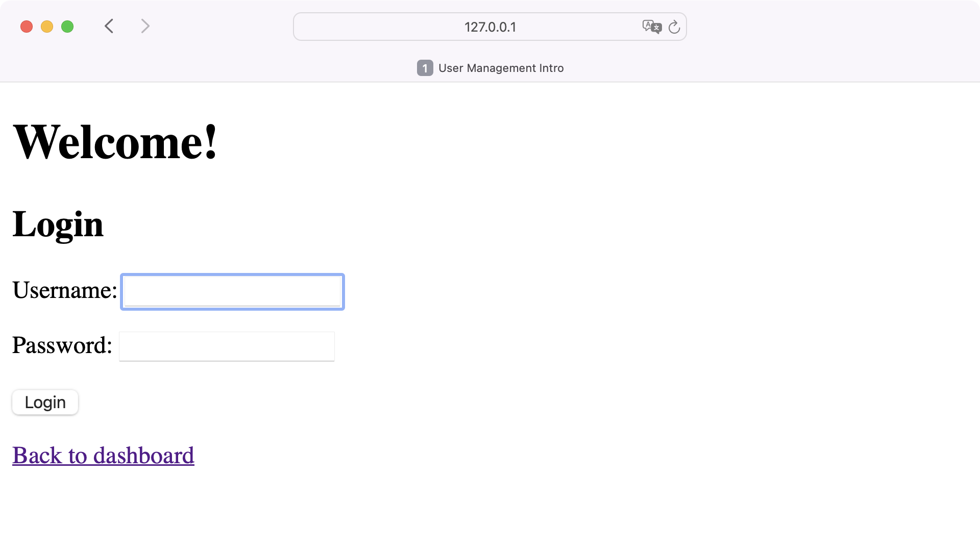
Task: Switch to the User Management Intro tab
Action: [501, 68]
